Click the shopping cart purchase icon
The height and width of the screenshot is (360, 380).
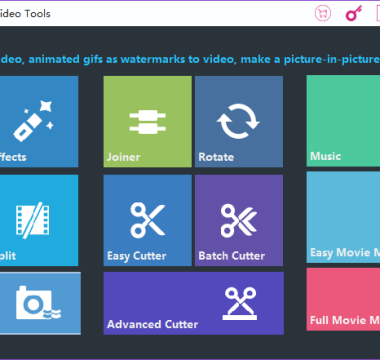click(323, 14)
